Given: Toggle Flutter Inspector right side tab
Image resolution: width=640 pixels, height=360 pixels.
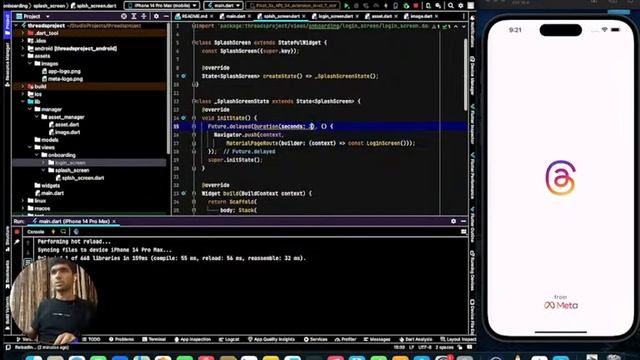Looking at the screenshot, I should [x=473, y=124].
